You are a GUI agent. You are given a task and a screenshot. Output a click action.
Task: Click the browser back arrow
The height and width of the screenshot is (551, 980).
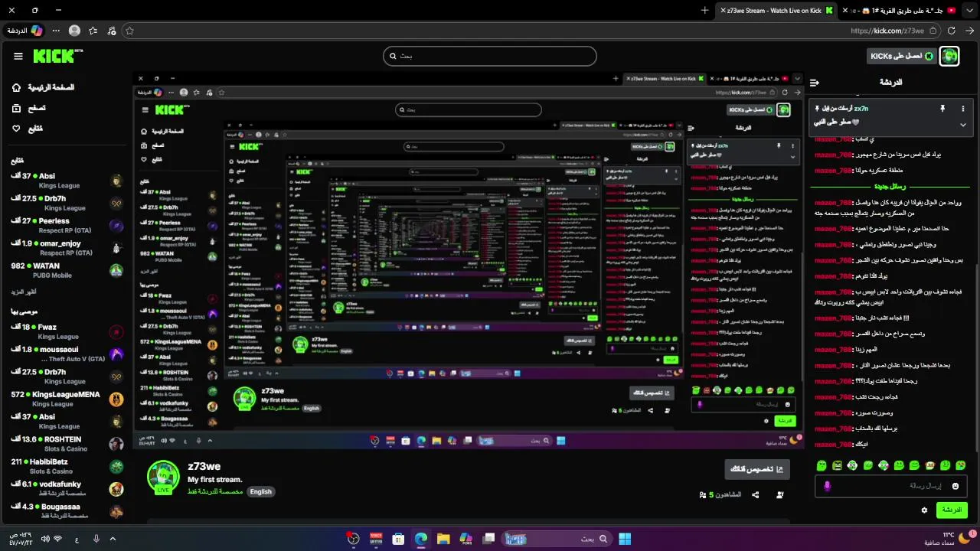tap(969, 31)
